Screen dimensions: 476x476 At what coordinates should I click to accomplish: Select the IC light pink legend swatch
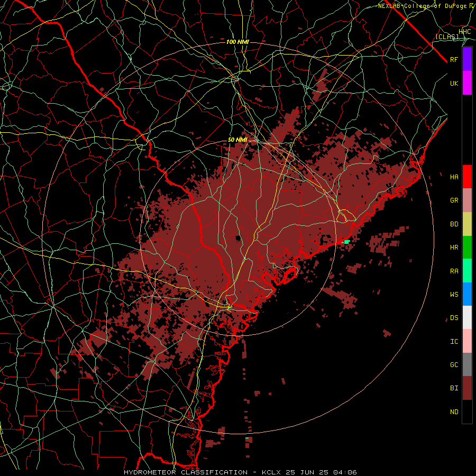coord(467,341)
